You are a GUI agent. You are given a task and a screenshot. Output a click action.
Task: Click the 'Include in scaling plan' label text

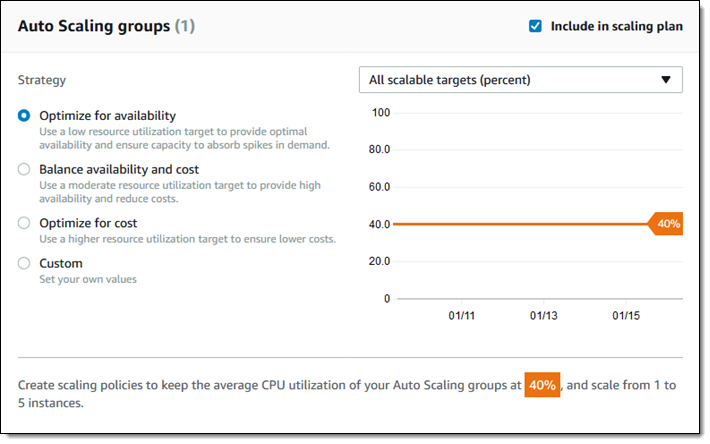616,26
